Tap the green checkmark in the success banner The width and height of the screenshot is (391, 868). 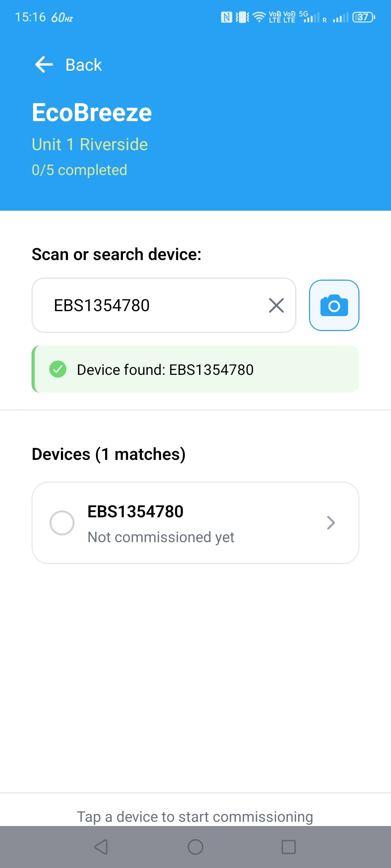point(58,369)
